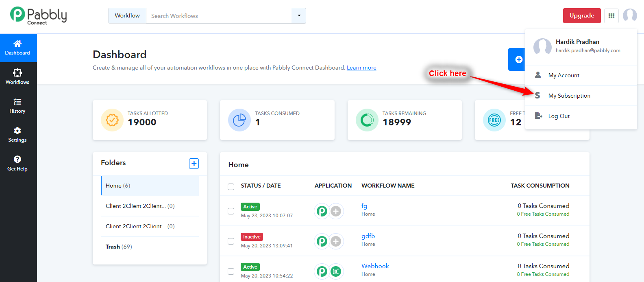
Task: Click the profile avatar in header
Action: 630,16
